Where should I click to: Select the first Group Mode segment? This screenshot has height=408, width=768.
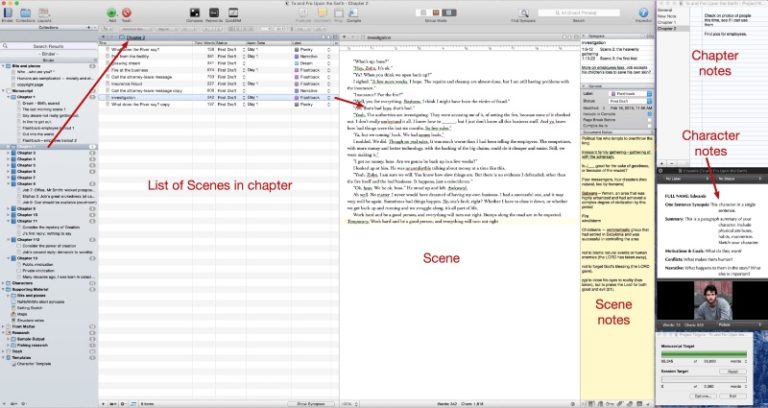click(x=421, y=13)
